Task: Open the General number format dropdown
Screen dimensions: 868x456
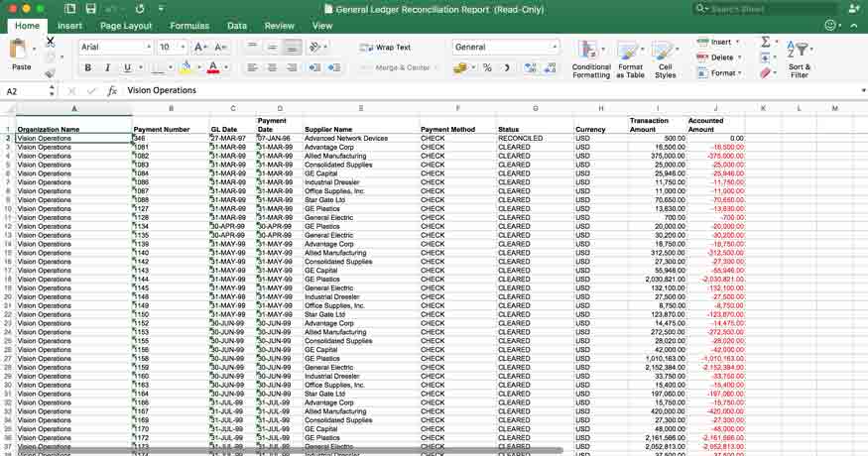Action: [555, 47]
